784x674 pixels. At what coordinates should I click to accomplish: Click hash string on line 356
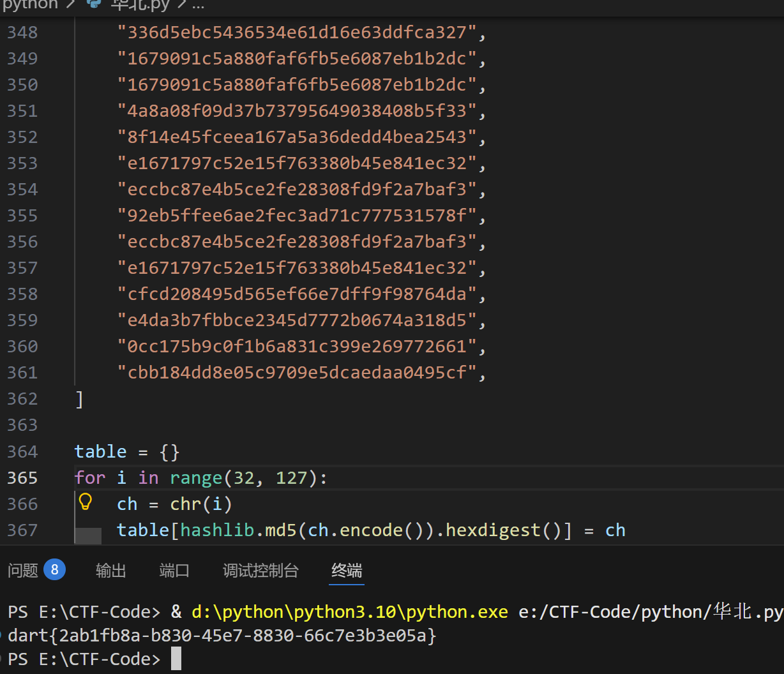297,241
